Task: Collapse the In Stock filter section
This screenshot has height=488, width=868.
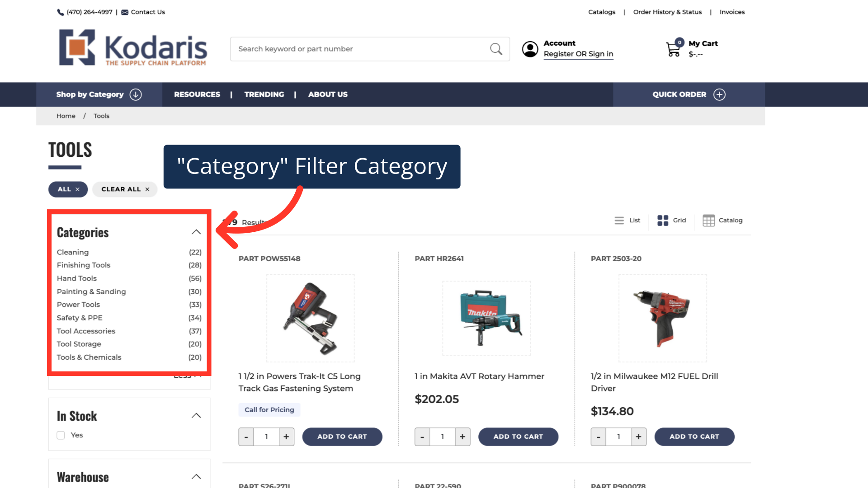Action: (196, 416)
